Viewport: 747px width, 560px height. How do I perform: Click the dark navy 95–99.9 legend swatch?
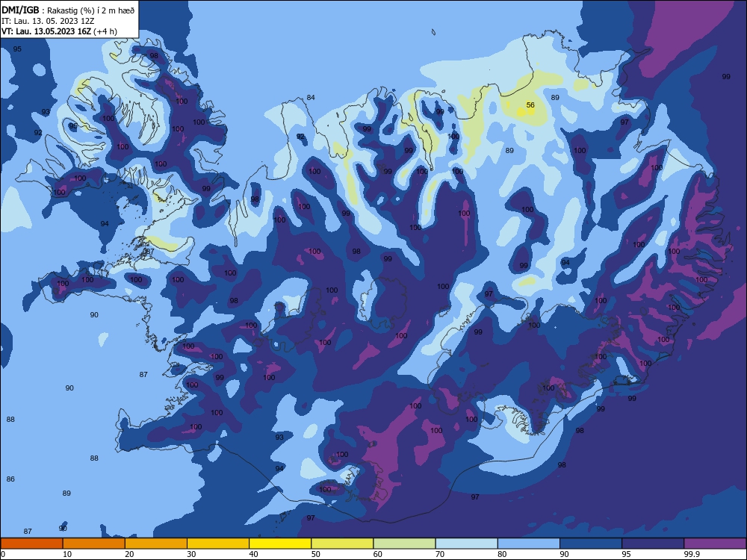tap(653, 544)
